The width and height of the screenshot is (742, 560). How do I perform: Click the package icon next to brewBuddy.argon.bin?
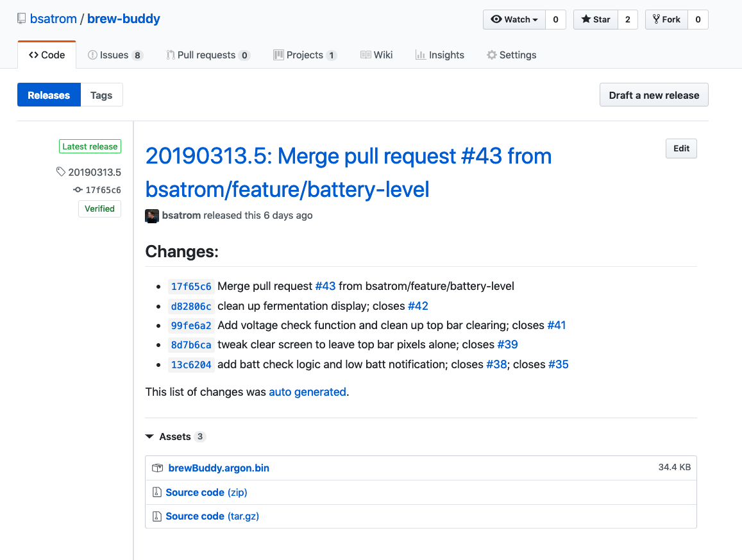point(157,468)
